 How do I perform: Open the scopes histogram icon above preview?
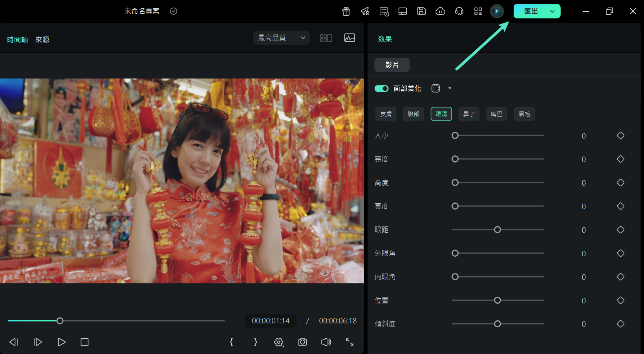[349, 38]
